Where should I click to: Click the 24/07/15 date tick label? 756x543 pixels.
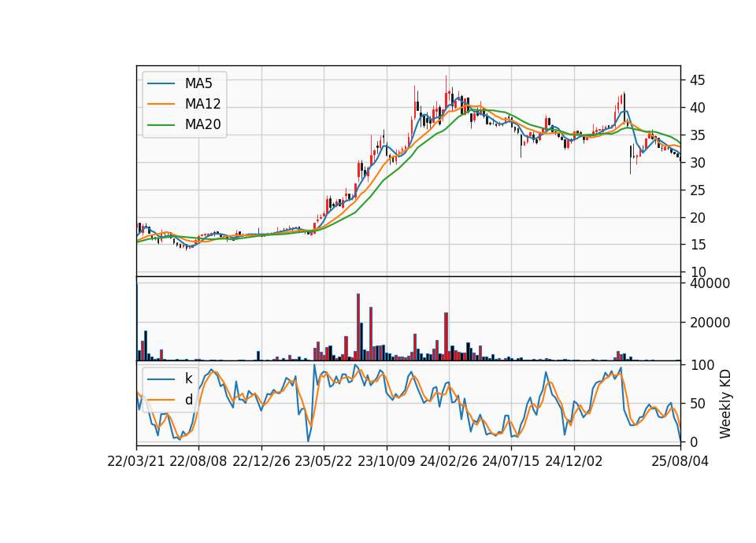(x=511, y=461)
